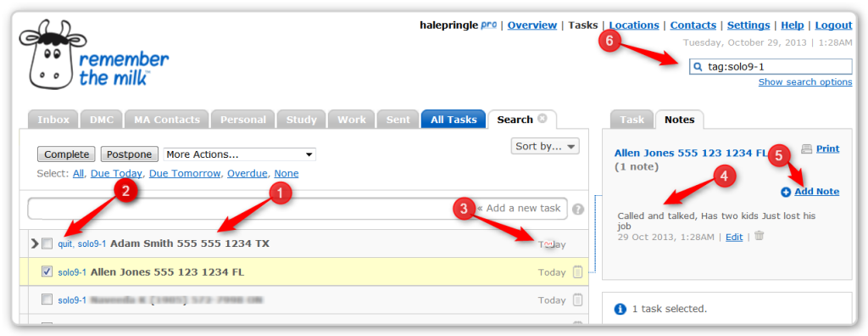
Task: Select the Notes tab
Action: click(679, 119)
